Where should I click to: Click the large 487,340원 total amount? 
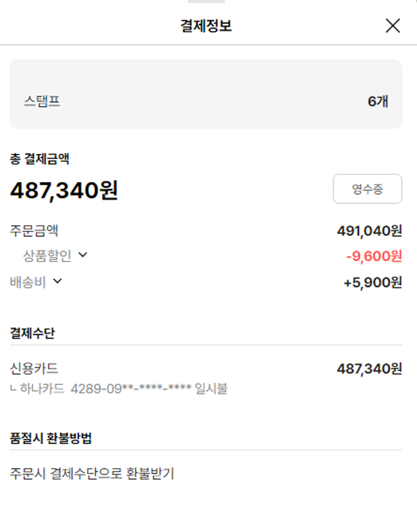tap(64, 191)
